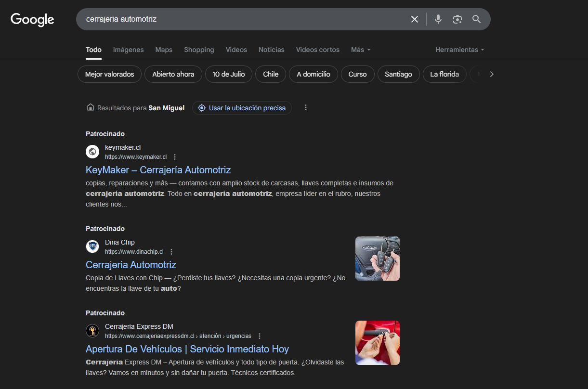The width and height of the screenshot is (588, 389).
Task: Click the Google logo
Action: pos(32,19)
